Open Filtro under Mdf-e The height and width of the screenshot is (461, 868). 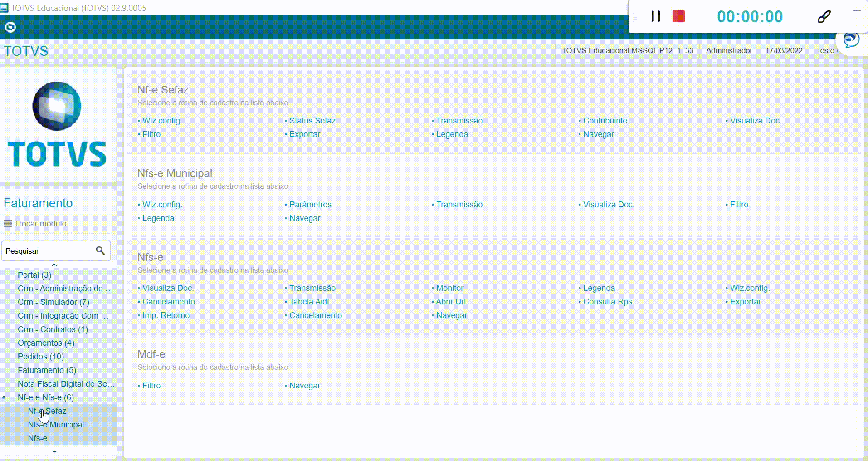click(x=151, y=386)
